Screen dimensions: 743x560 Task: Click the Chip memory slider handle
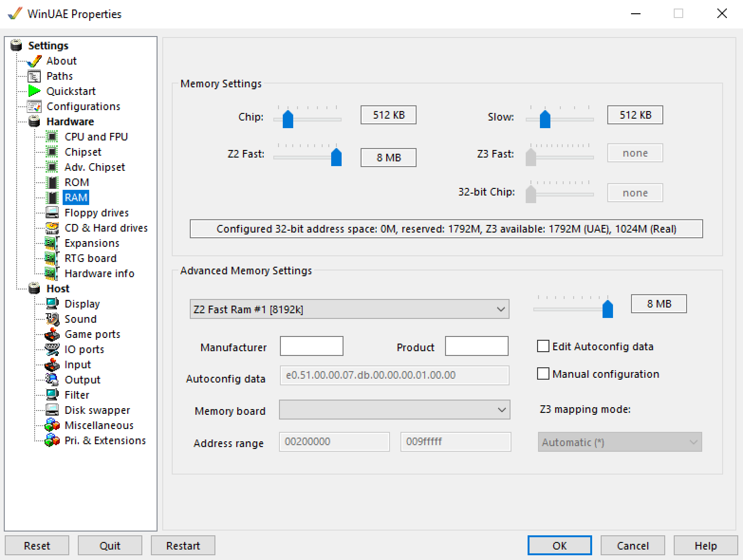click(288, 119)
